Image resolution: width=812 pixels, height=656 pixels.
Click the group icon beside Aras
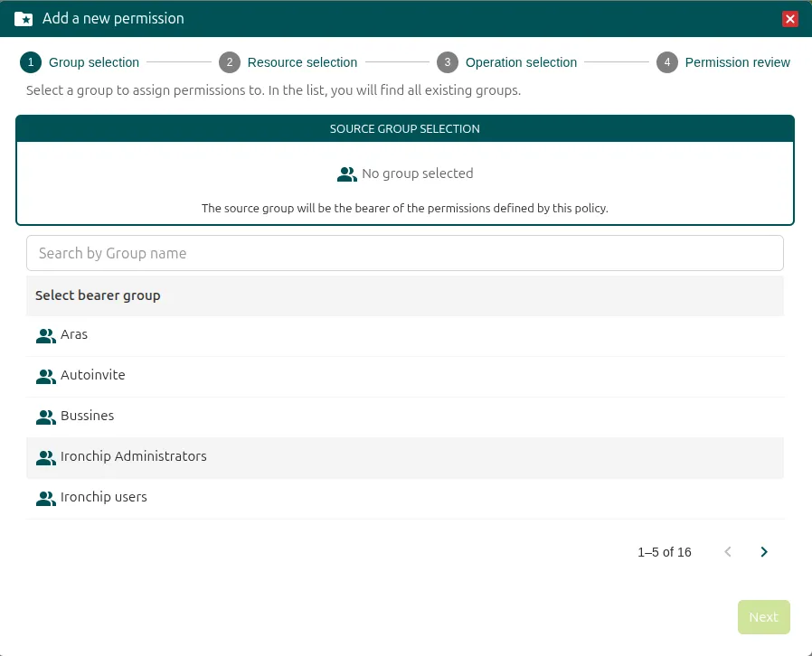[45, 336]
